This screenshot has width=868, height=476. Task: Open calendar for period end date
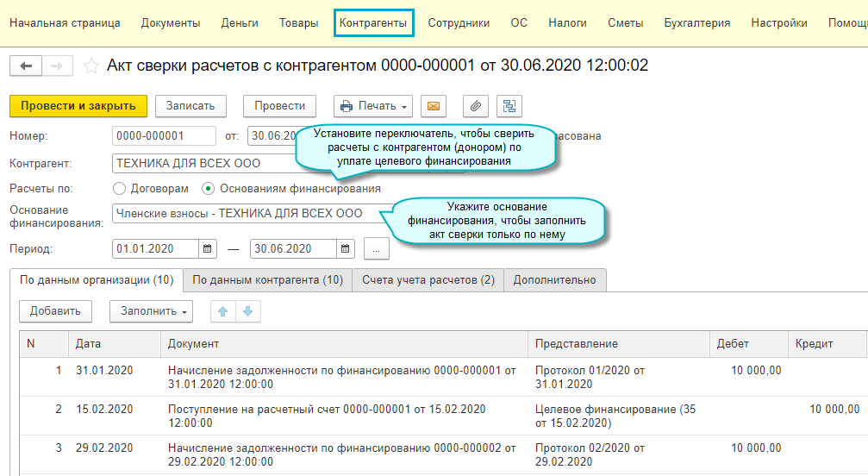[346, 248]
